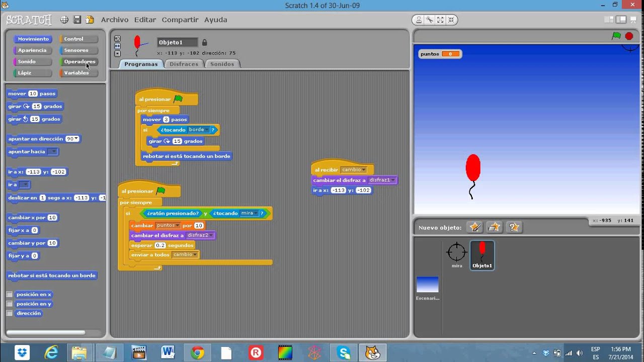Select the mira sprite thumbnail
Screen dimensions: 644x362
click(457, 255)
